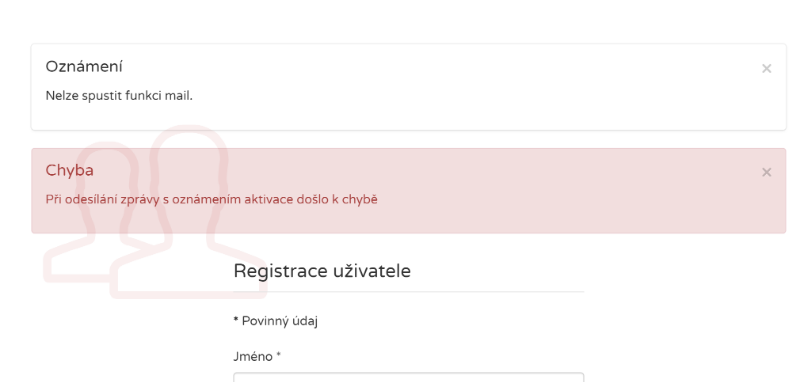Select the Chyba heading text
Screen dimensions: 800x382
click(69, 170)
